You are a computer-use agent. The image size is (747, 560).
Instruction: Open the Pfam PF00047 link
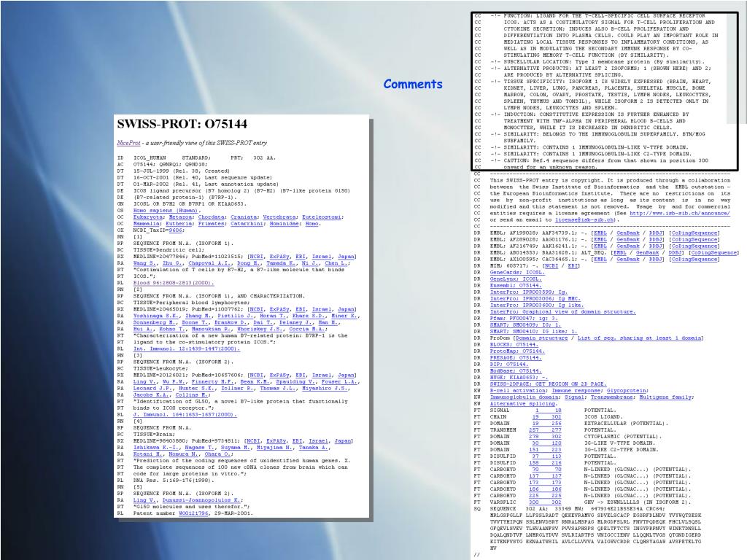(x=524, y=319)
